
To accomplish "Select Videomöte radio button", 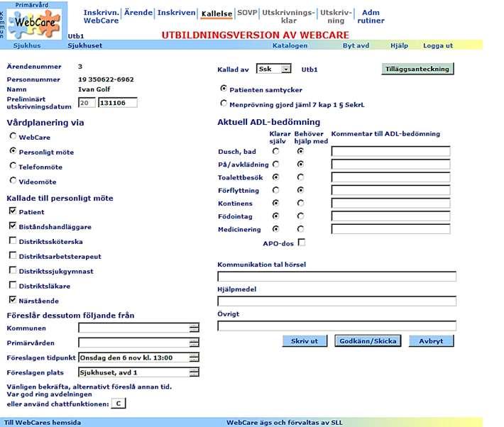I will [13, 180].
